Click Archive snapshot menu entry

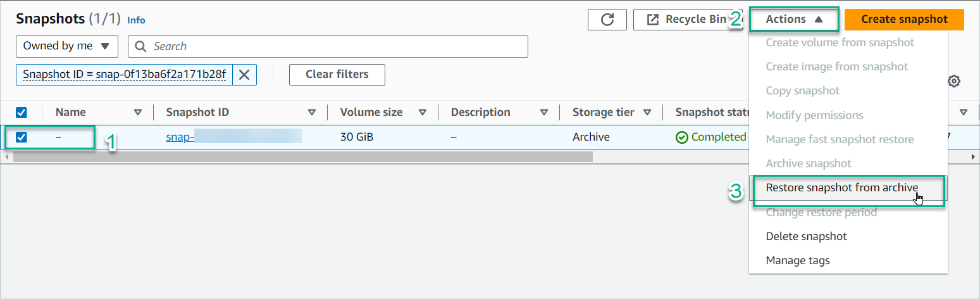click(848, 163)
